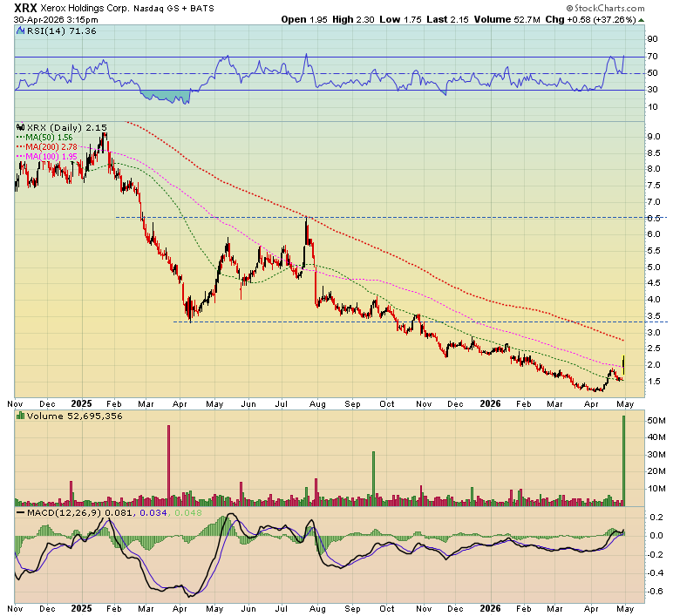
Task: Click the MA(50) 1.56 legend entry
Action: 44,138
